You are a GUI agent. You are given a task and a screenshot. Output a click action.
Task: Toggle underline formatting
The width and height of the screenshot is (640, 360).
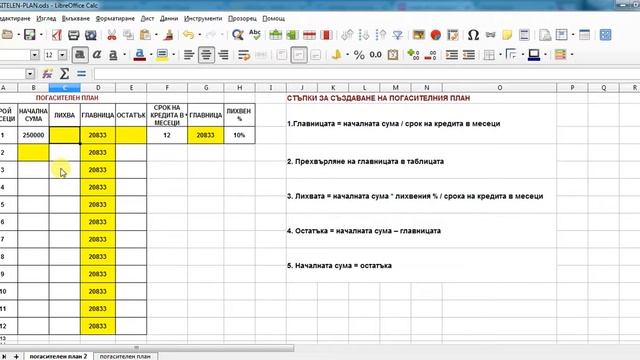pyautogui.click(x=113, y=55)
